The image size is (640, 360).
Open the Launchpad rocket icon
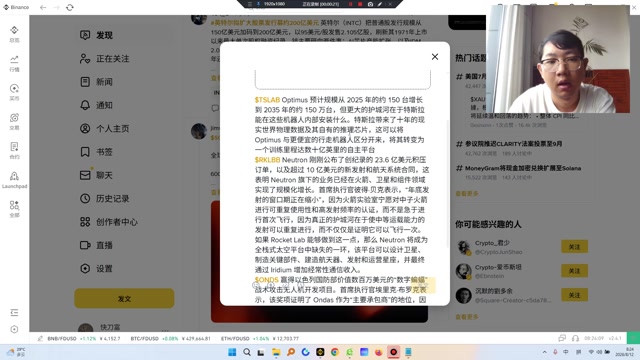pos(14,180)
